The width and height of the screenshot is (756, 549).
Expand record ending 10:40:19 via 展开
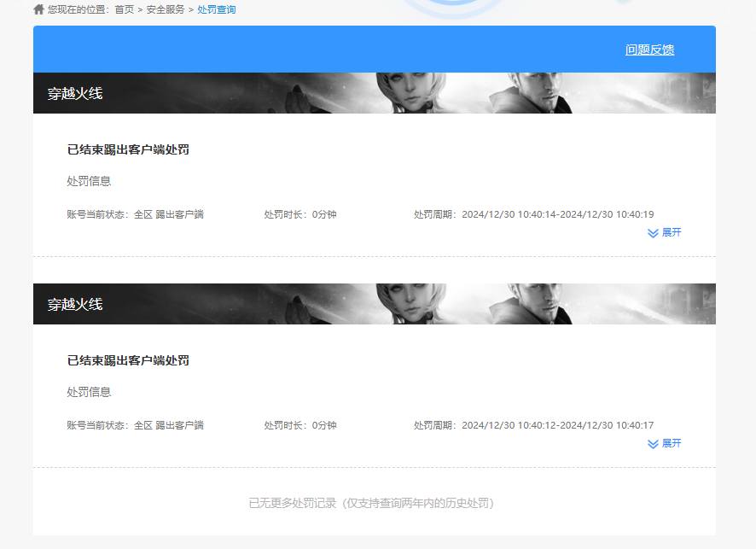pyautogui.click(x=665, y=232)
